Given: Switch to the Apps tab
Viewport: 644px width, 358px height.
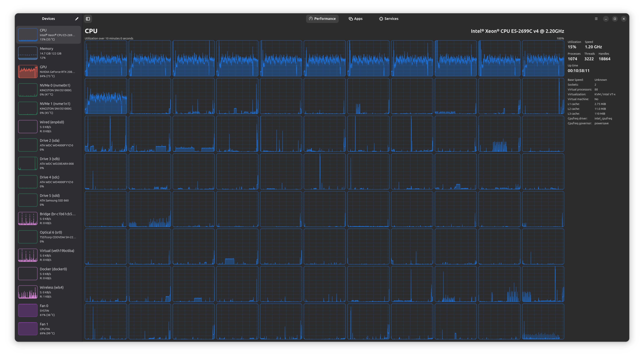Looking at the screenshot, I should (x=355, y=19).
